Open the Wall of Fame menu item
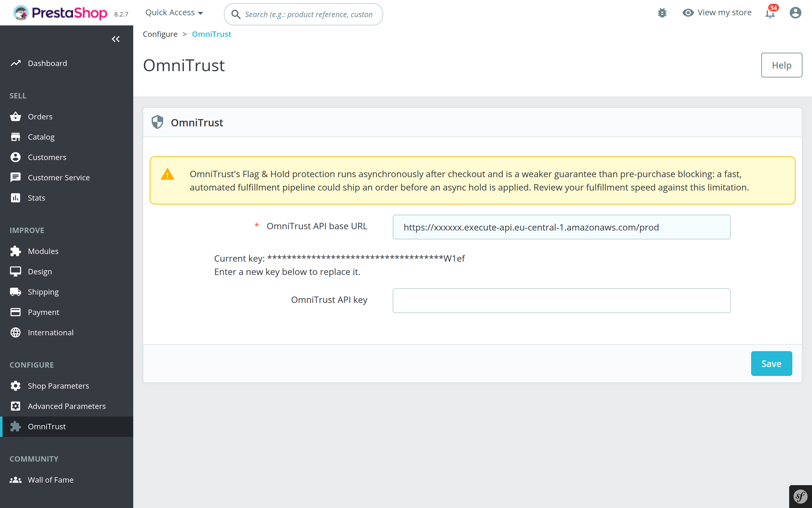The width and height of the screenshot is (812, 508). [x=66, y=480]
